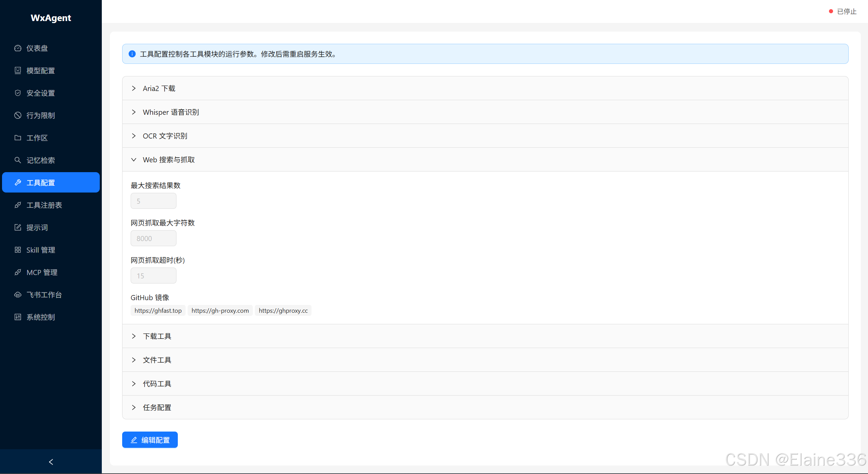This screenshot has height=474, width=868.
Task: Select 行为限制 in the sidebar
Action: pyautogui.click(x=51, y=115)
